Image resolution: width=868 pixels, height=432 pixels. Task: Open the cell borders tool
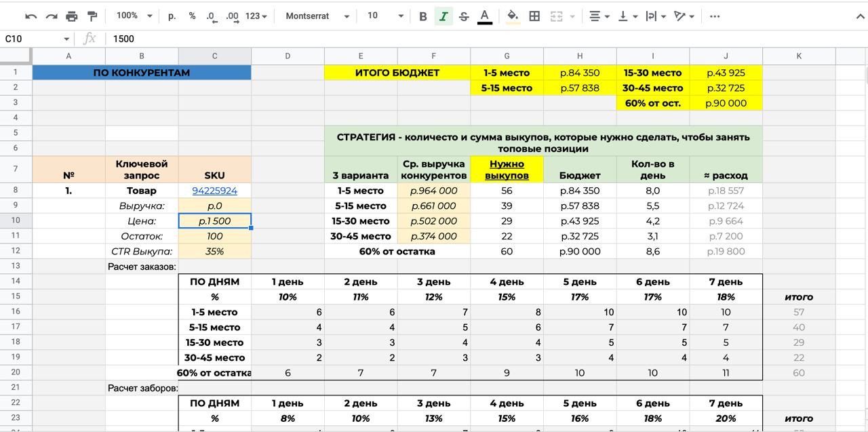(534, 16)
